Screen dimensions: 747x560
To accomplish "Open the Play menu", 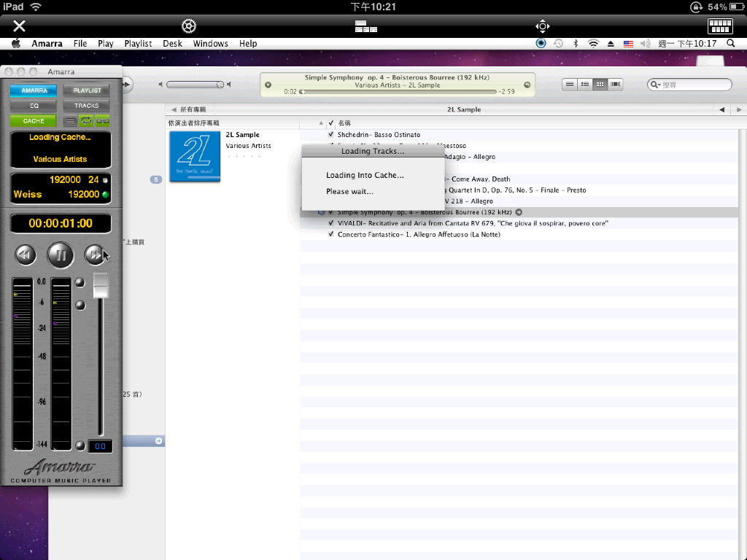I will (x=106, y=43).
